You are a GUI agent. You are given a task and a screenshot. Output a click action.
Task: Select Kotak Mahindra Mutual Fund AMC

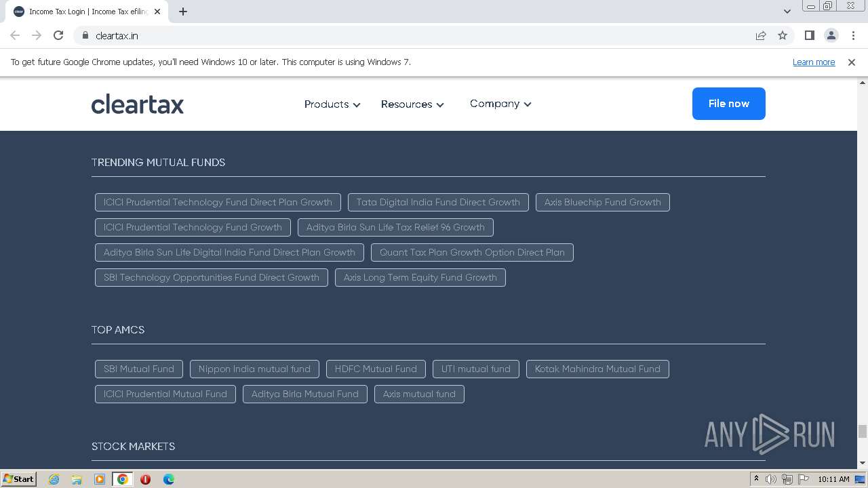coord(597,369)
